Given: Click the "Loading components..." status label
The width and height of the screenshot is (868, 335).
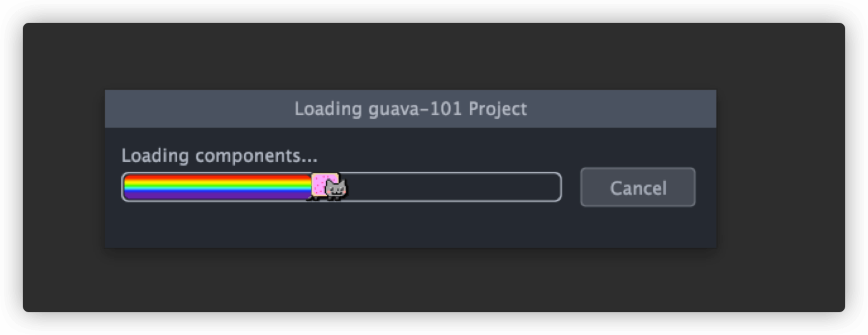Looking at the screenshot, I should click(x=219, y=155).
